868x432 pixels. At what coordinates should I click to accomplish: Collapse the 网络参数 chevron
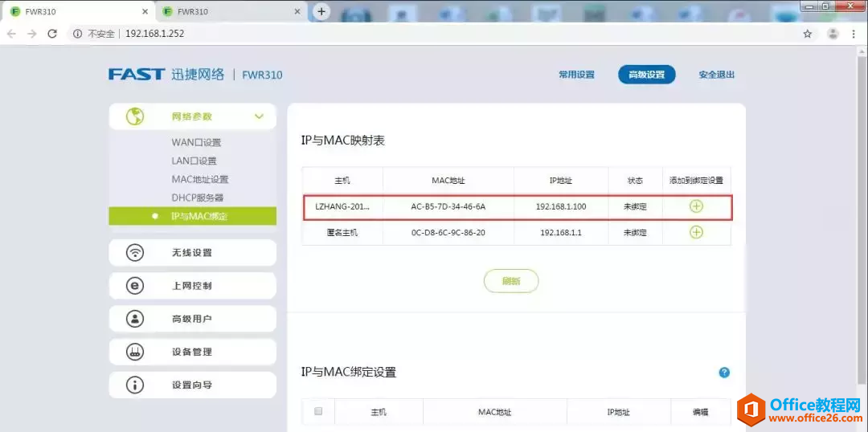[x=259, y=116]
